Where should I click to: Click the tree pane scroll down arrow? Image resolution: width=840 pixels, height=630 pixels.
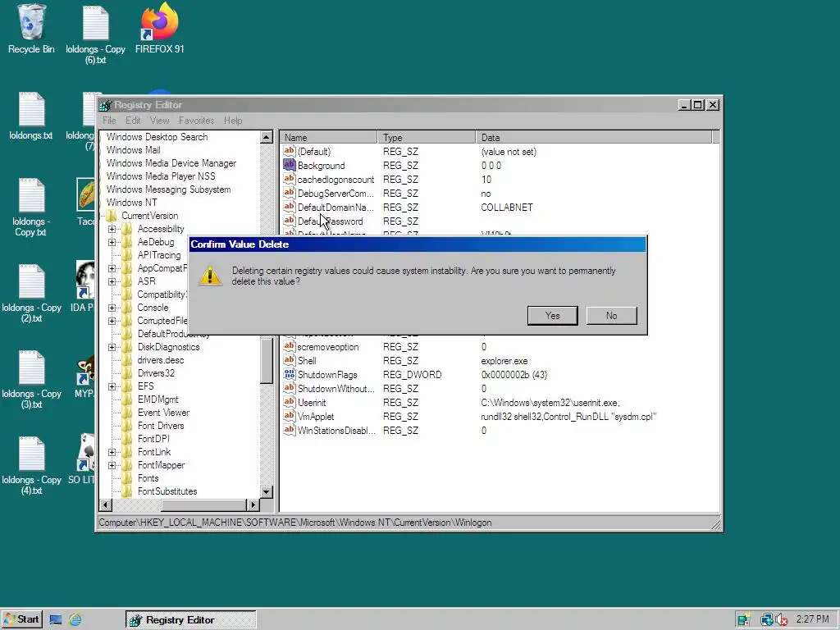(x=267, y=492)
